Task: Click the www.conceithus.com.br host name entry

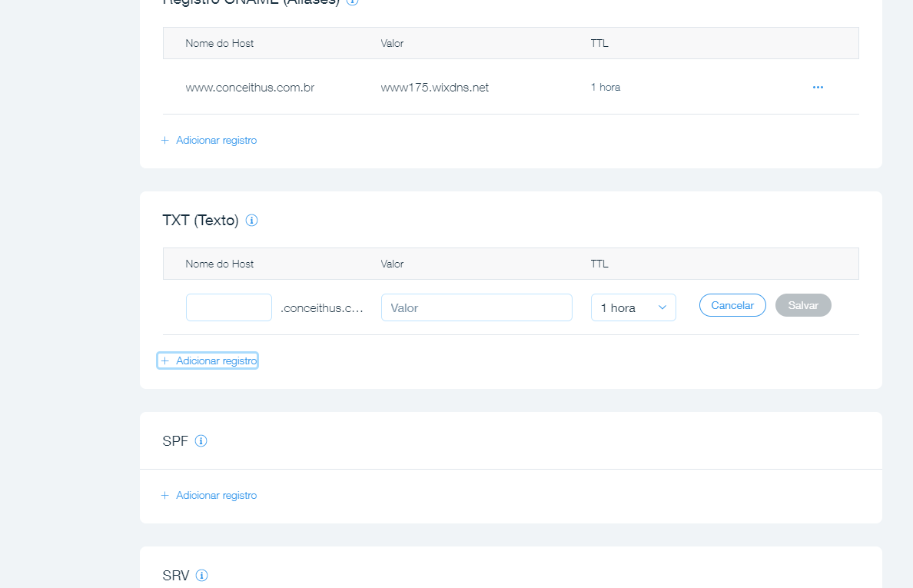Action: tap(250, 88)
